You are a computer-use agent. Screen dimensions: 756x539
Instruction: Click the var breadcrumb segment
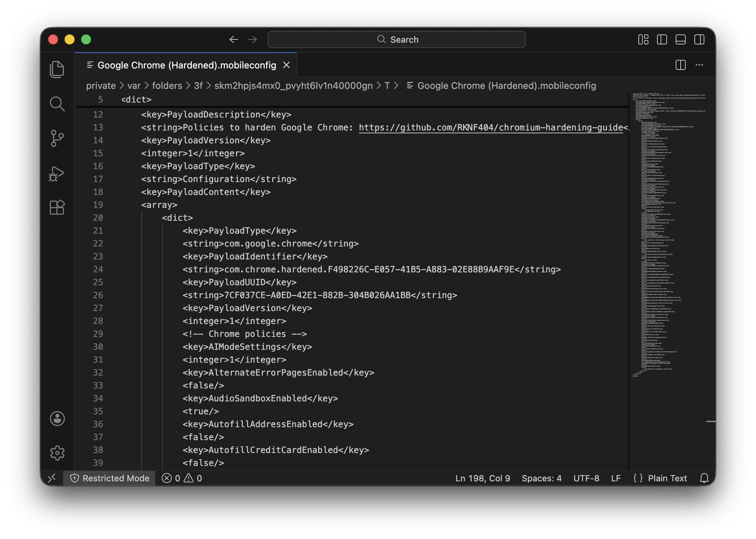134,86
